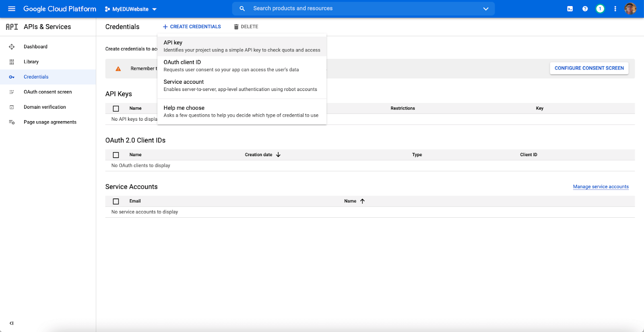The width and height of the screenshot is (644, 332).
Task: Click Configure Consent Screen button
Action: coord(589,68)
